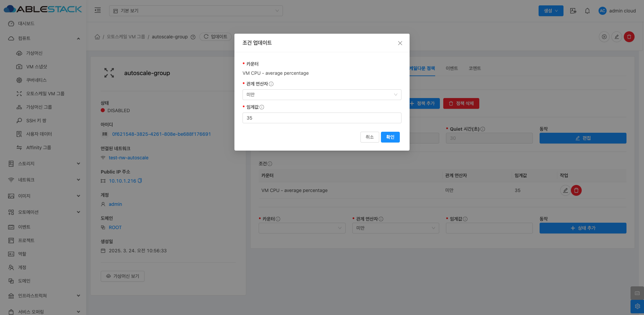
Task: Click the 취소 button in dialog
Action: click(x=369, y=137)
